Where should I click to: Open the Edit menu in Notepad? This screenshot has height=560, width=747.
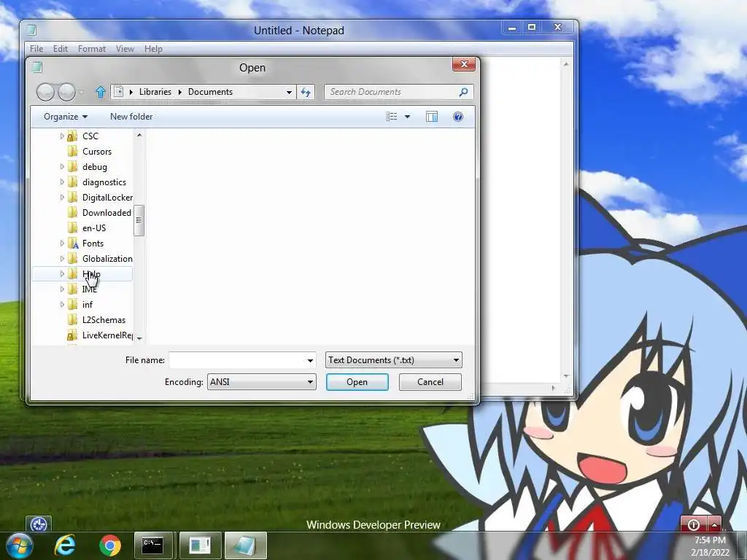[61, 49]
